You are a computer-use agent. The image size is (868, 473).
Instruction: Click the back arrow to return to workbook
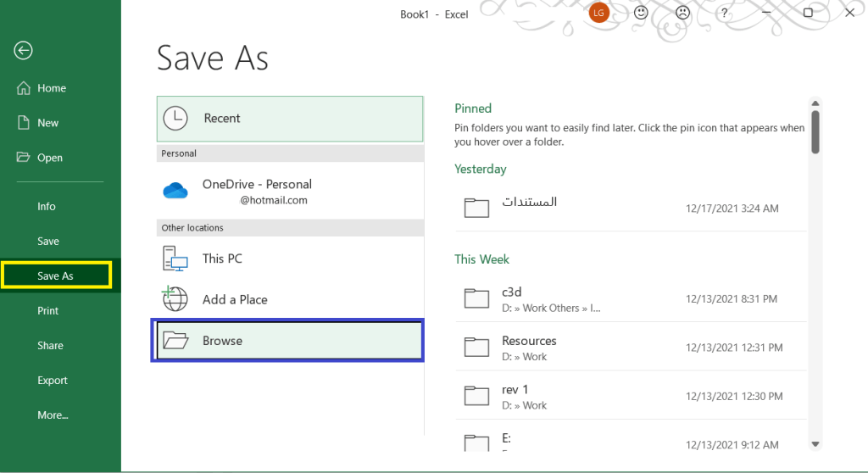23,51
